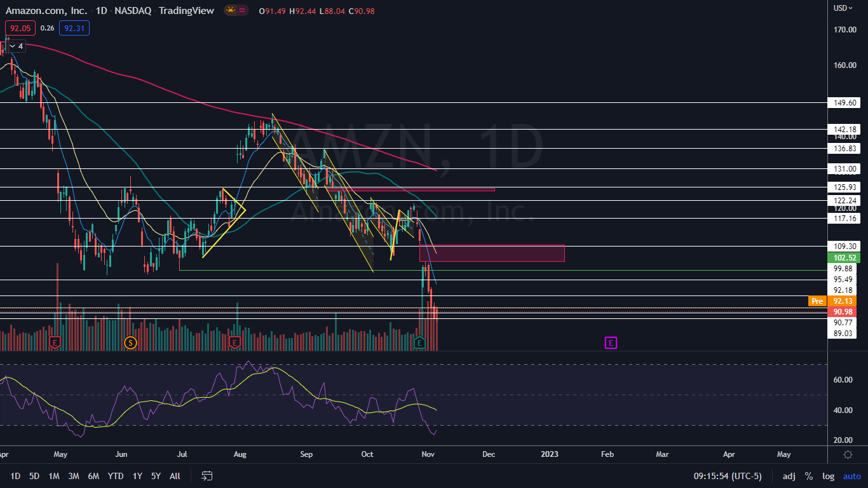Select the YTD time range
Screen dimensions: 868x488
tap(116, 476)
